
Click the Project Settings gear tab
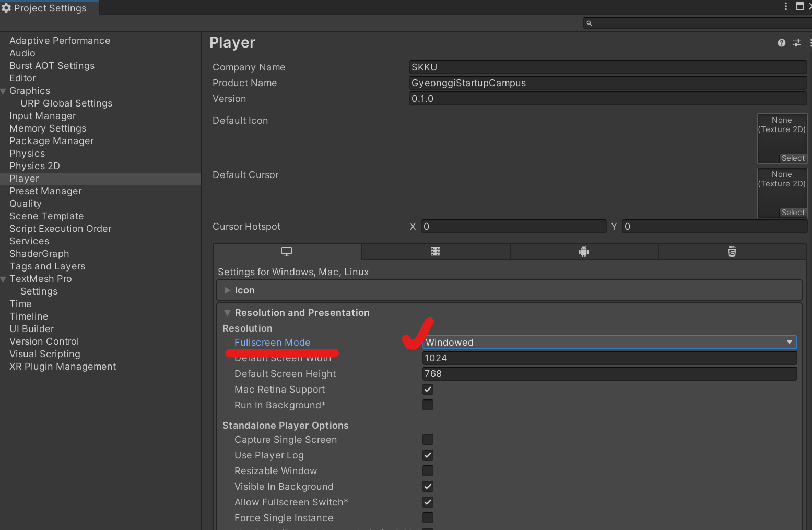[x=50, y=8]
